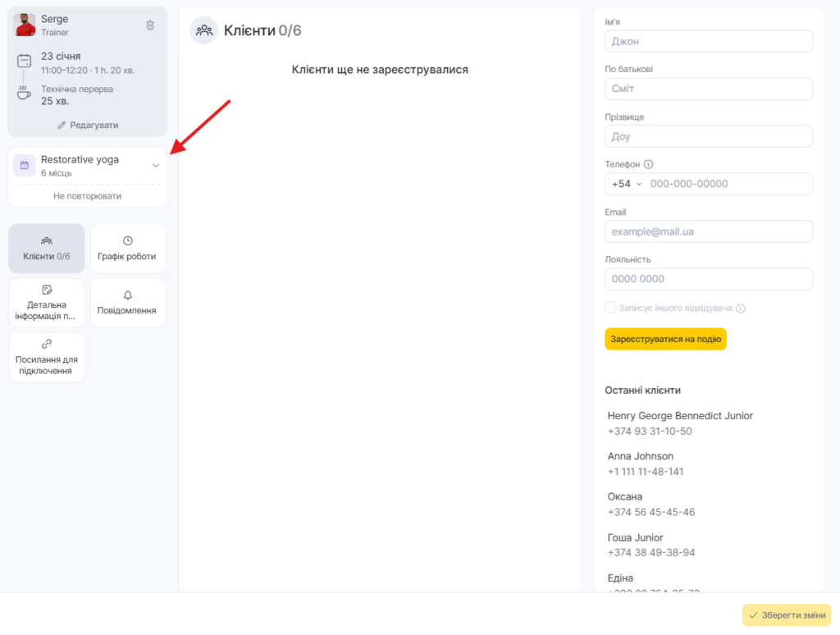Click Serge's trainer avatar photo
Image resolution: width=840 pixels, height=635 pixels.
pos(25,25)
